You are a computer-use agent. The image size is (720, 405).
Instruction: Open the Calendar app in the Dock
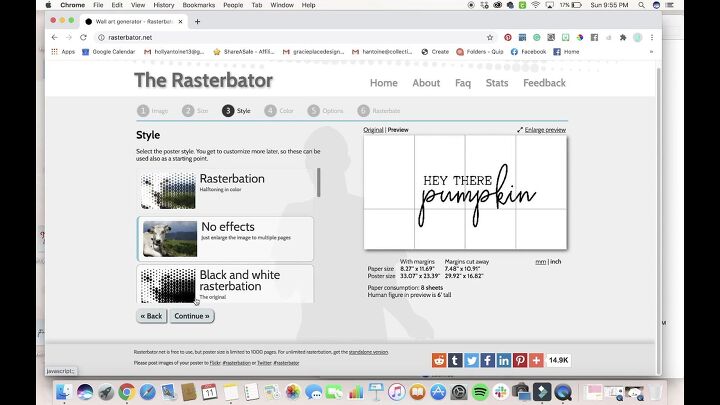click(x=209, y=392)
